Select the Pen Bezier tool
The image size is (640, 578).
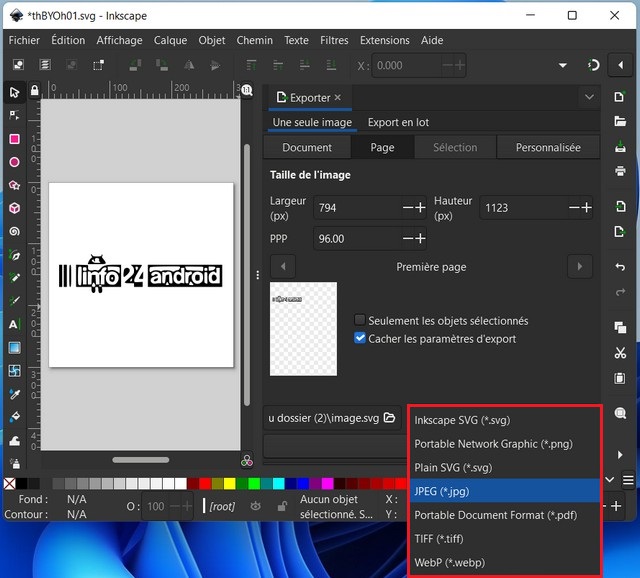[14, 255]
